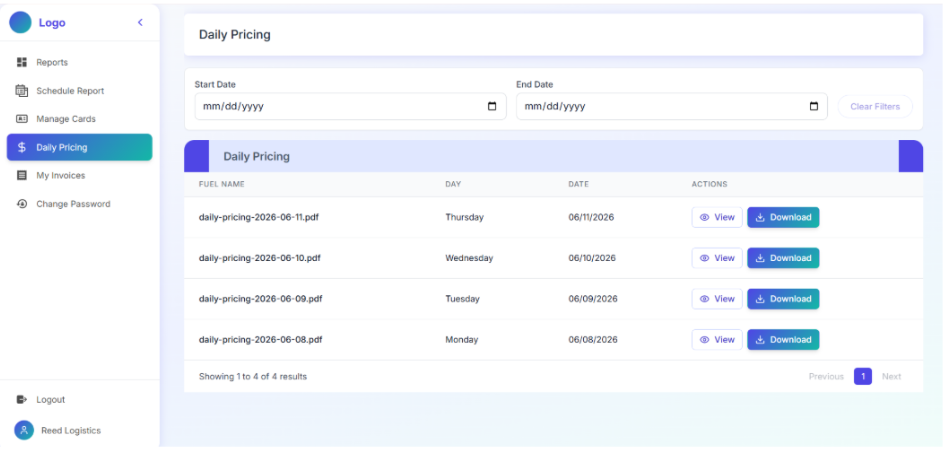This screenshot has width=943, height=451.
Task: Click the Change Password lock-reset icon
Action: coord(22,204)
